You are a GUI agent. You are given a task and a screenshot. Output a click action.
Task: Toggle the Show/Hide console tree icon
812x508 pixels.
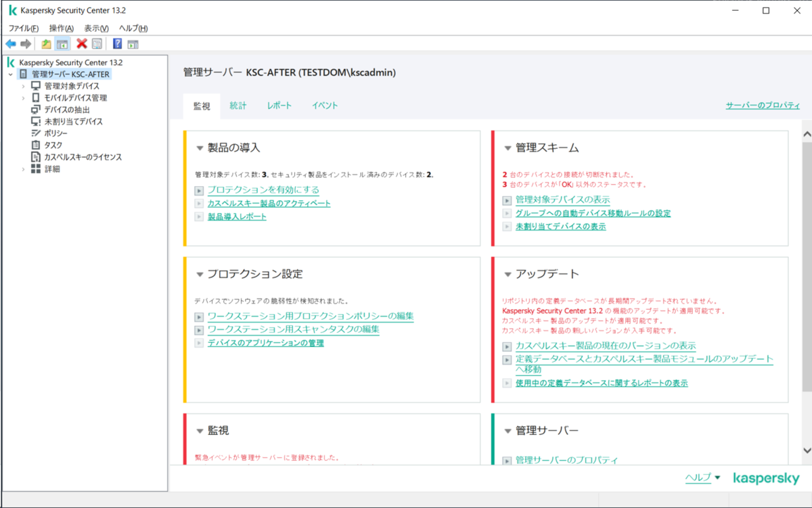(62, 44)
